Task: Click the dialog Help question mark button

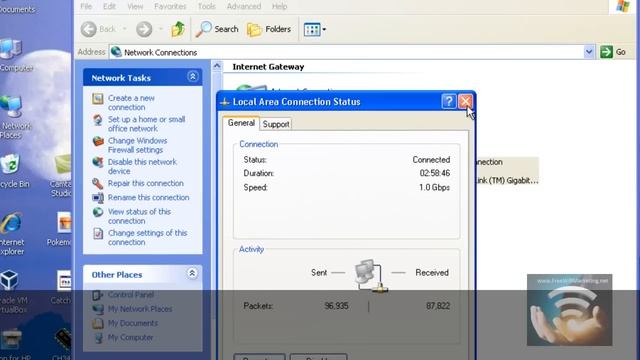Action: click(449, 101)
